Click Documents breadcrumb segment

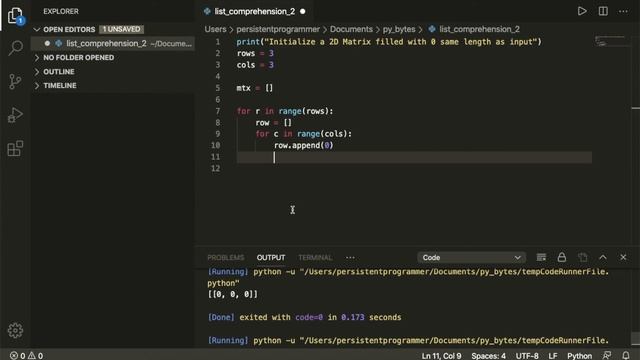[351, 29]
